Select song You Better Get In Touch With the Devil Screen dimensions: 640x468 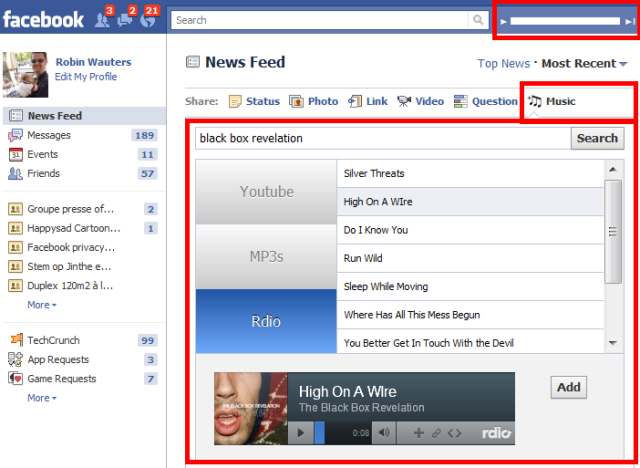(x=470, y=342)
